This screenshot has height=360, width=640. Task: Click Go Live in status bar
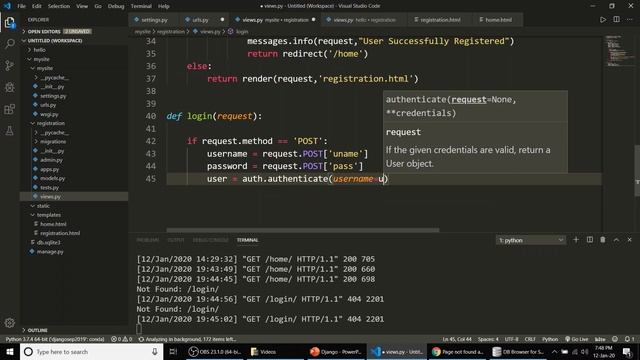576,339
